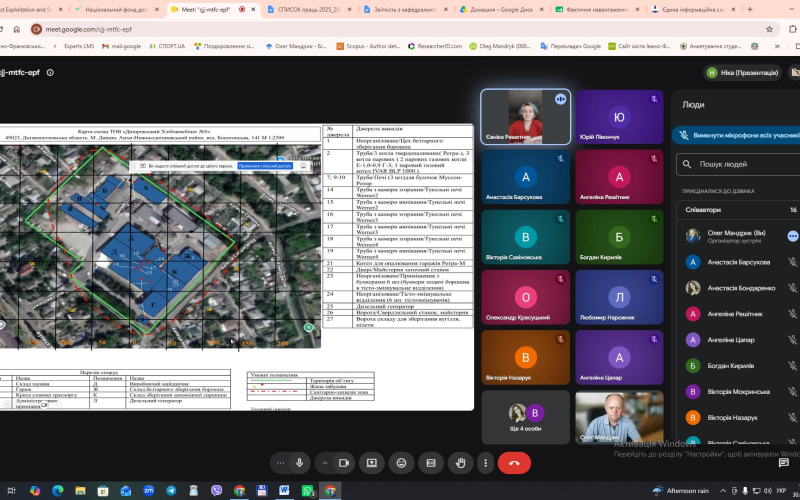Open the chat icon at bottom right
800x500 pixels.
point(784,463)
